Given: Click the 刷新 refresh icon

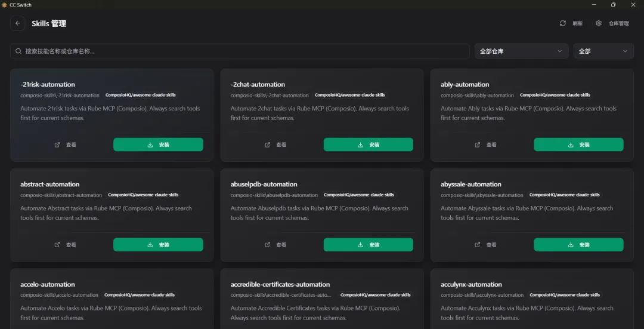Looking at the screenshot, I should (562, 23).
